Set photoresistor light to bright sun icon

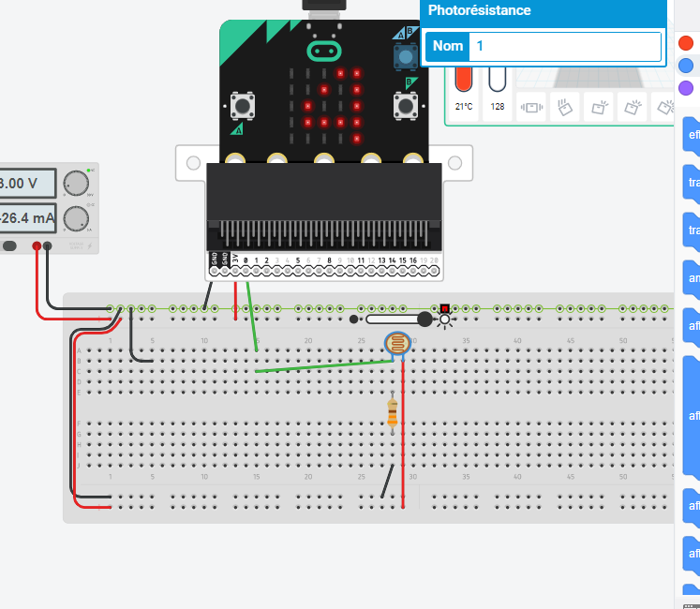point(444,319)
